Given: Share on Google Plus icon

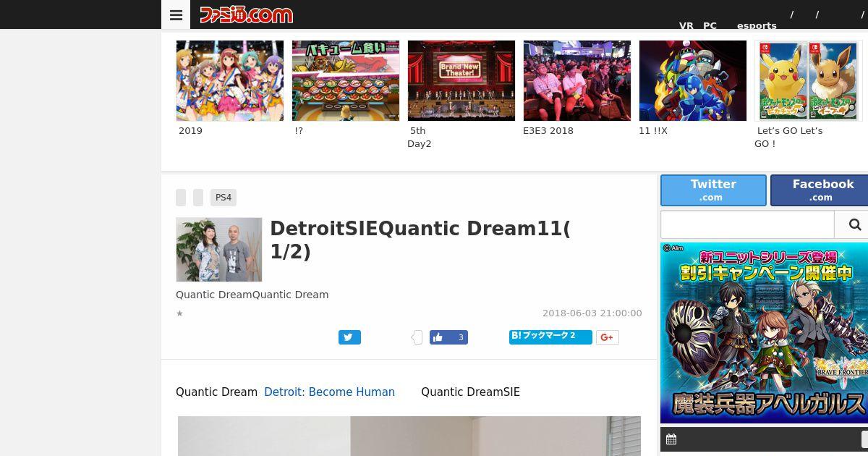Looking at the screenshot, I should click(608, 337).
